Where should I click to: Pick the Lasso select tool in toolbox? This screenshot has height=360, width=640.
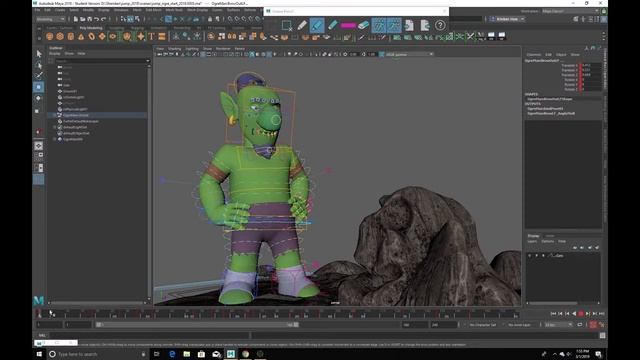point(39,65)
